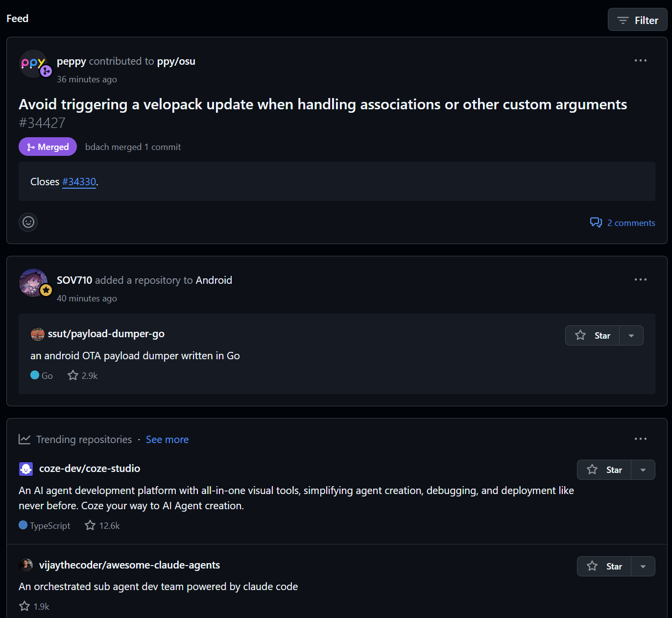This screenshot has height=618, width=672.
Task: Open the options menu on peppy's post
Action: [x=640, y=60]
